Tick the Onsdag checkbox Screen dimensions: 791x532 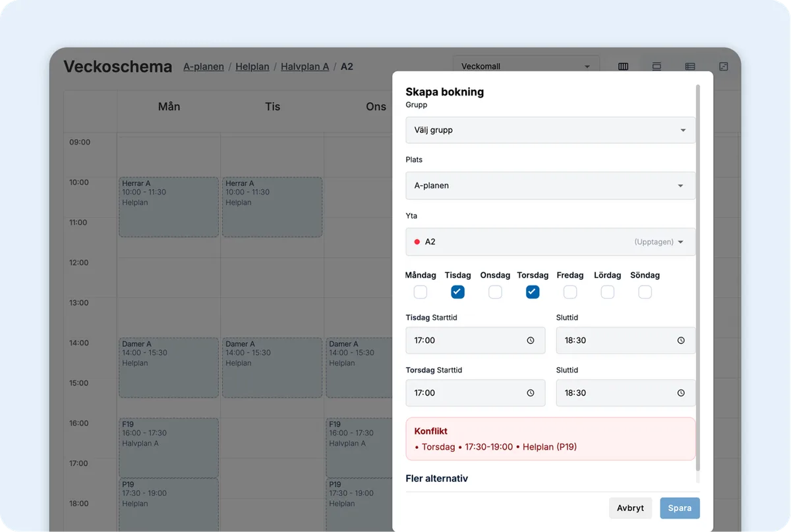click(x=495, y=292)
